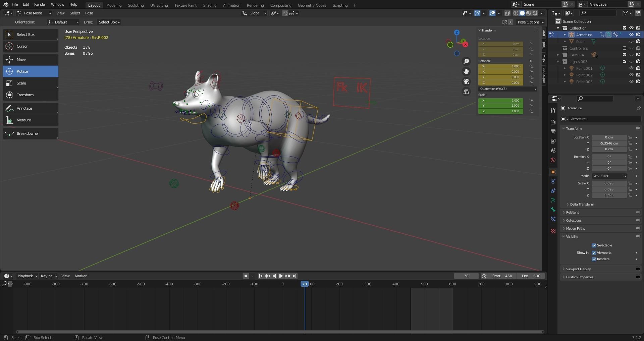This screenshot has height=341, width=644.
Task: Choose the Move tool
Action: tap(31, 60)
